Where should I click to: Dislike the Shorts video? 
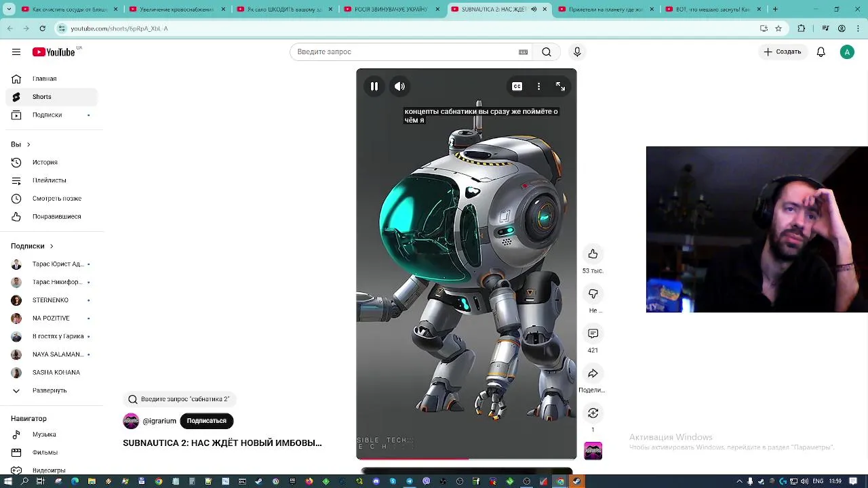click(x=593, y=293)
